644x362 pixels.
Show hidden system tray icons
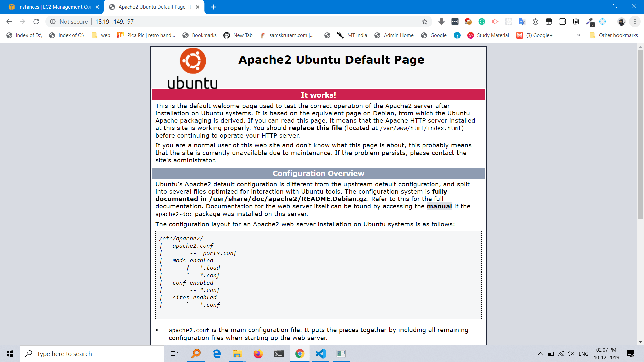(x=540, y=354)
